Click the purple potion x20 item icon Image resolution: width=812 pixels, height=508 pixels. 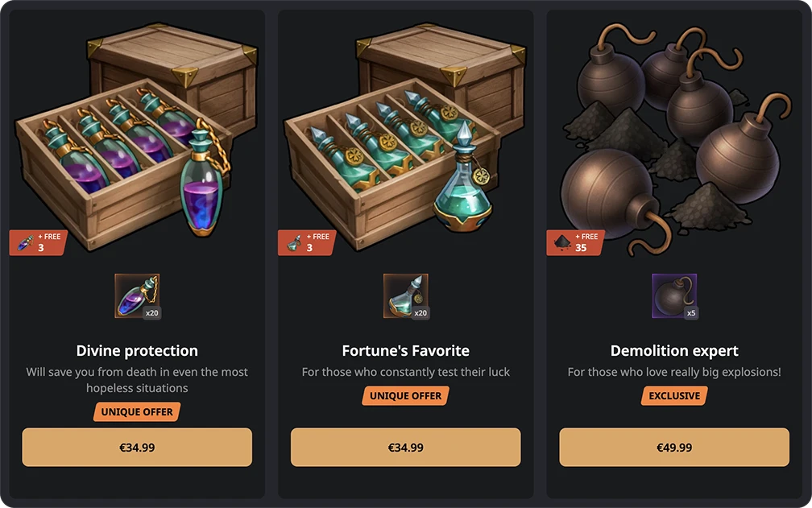pos(137,296)
